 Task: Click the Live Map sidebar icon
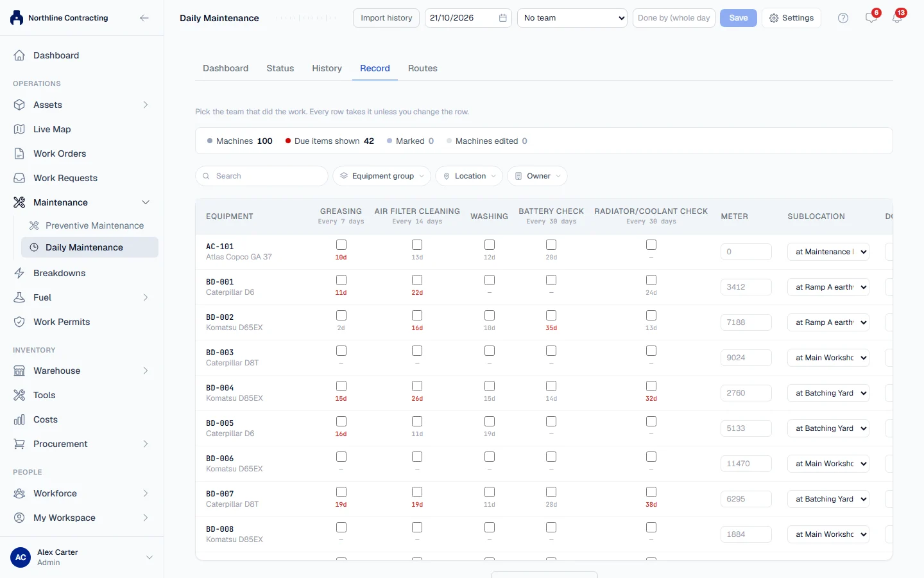19,129
